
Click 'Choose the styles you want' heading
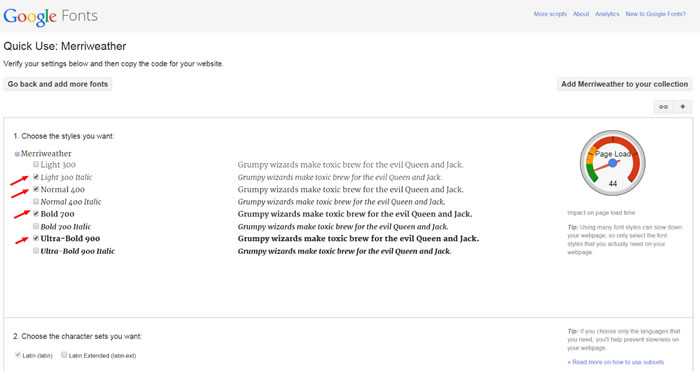pos(63,136)
